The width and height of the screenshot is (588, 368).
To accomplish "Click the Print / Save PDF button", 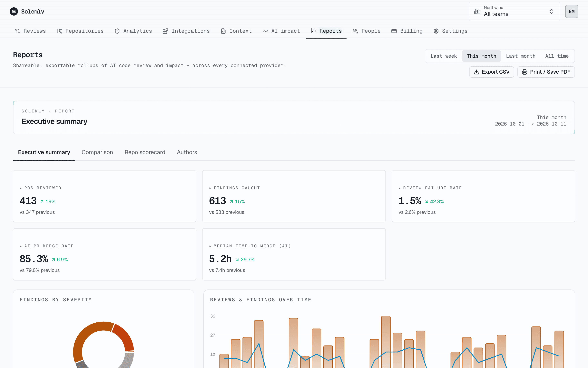I will click(x=546, y=72).
